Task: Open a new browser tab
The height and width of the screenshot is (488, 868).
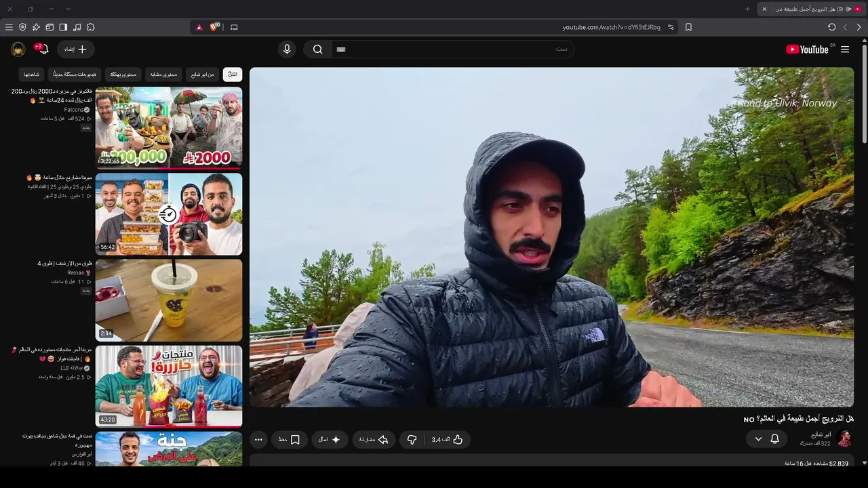Action: [x=747, y=9]
